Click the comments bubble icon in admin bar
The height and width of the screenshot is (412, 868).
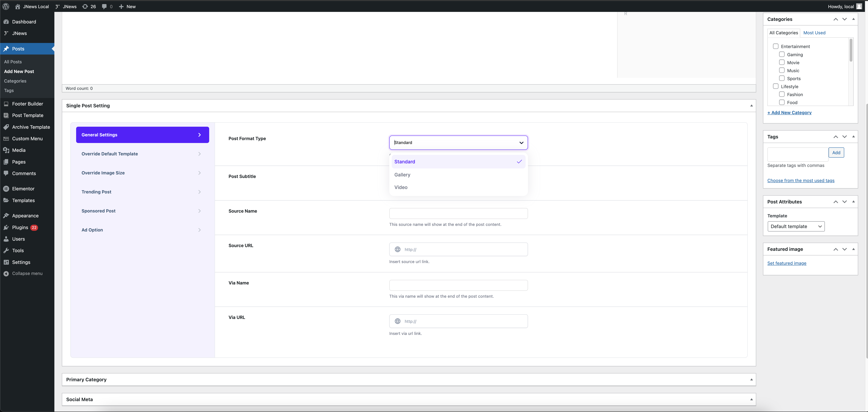[105, 6]
